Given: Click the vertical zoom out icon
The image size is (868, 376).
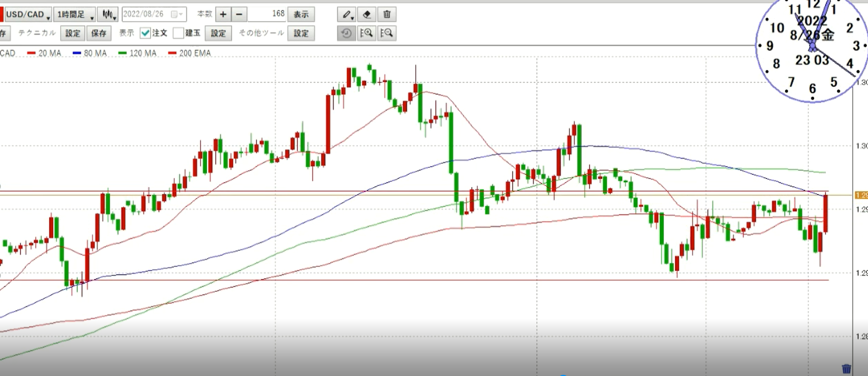Looking at the screenshot, I should pos(387,33).
